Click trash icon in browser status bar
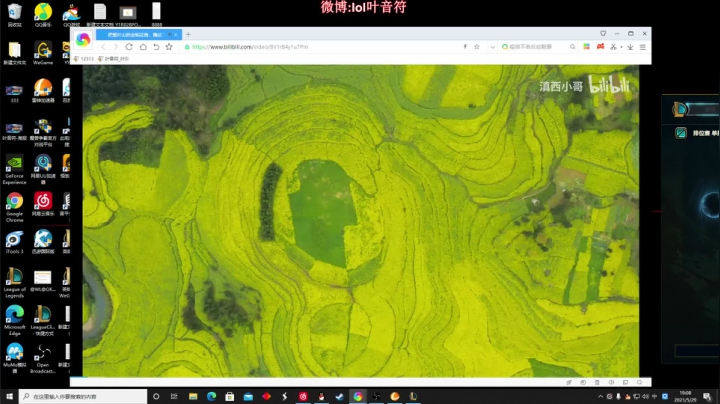Image resolution: width=720 pixels, height=404 pixels. (597, 382)
